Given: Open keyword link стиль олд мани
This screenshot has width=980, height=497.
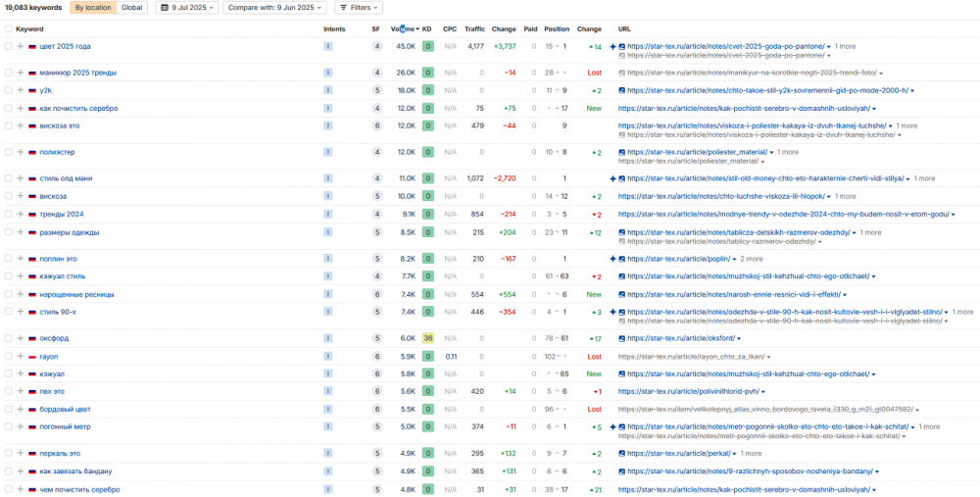Looking at the screenshot, I should pyautogui.click(x=66, y=178).
